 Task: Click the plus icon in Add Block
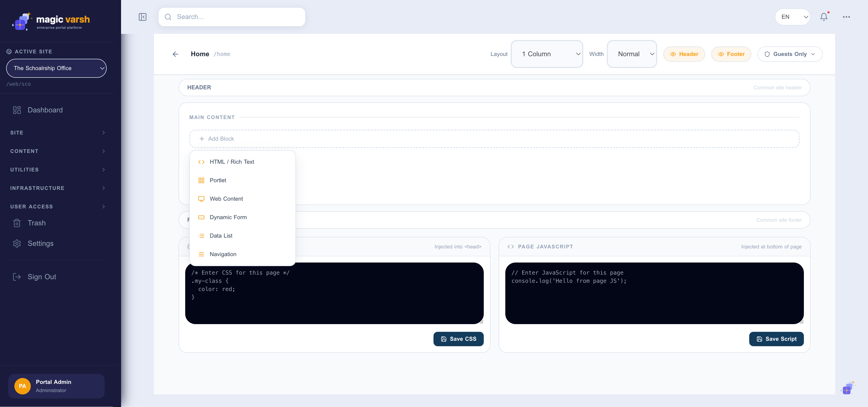tap(202, 139)
